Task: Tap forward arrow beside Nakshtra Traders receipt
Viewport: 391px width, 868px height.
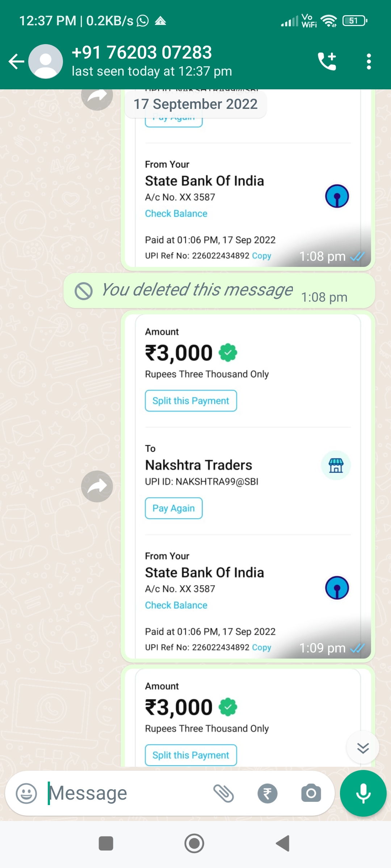Action: point(97,486)
